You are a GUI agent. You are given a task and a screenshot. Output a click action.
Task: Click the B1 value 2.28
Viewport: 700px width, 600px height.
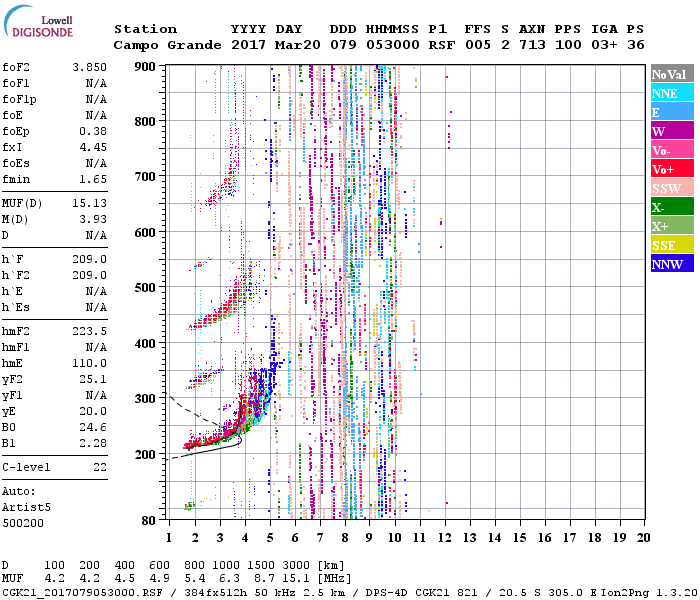(93, 443)
